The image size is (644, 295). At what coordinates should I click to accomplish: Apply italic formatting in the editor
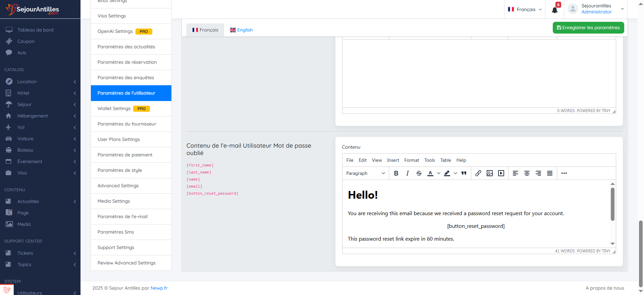408,173
